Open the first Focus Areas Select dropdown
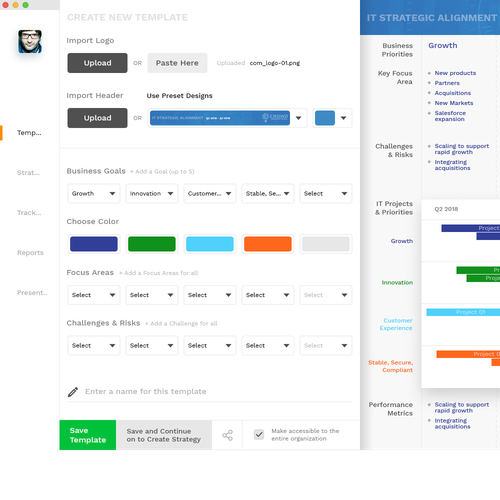Screen dimensions: 500x500 pyautogui.click(x=94, y=295)
